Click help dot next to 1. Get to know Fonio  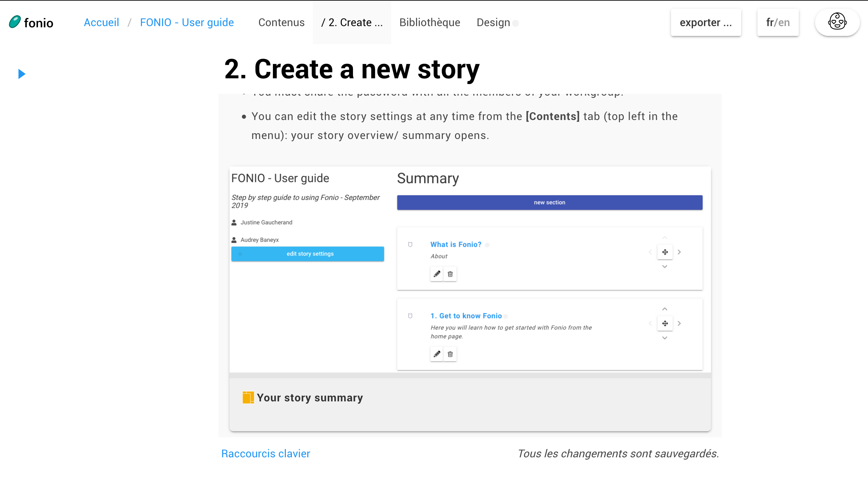coord(506,316)
